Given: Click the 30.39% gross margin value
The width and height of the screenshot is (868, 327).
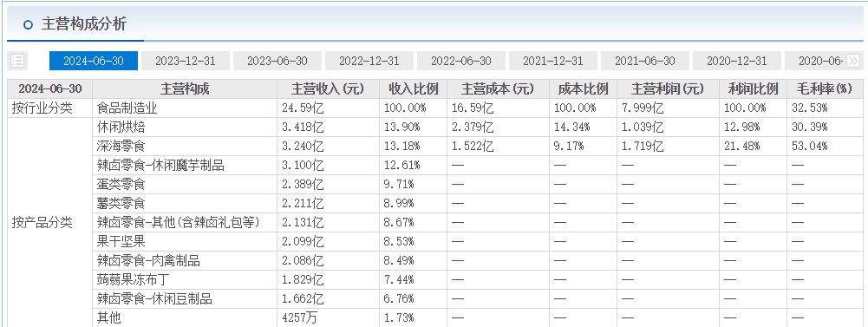Looking at the screenshot, I should pos(809,128).
